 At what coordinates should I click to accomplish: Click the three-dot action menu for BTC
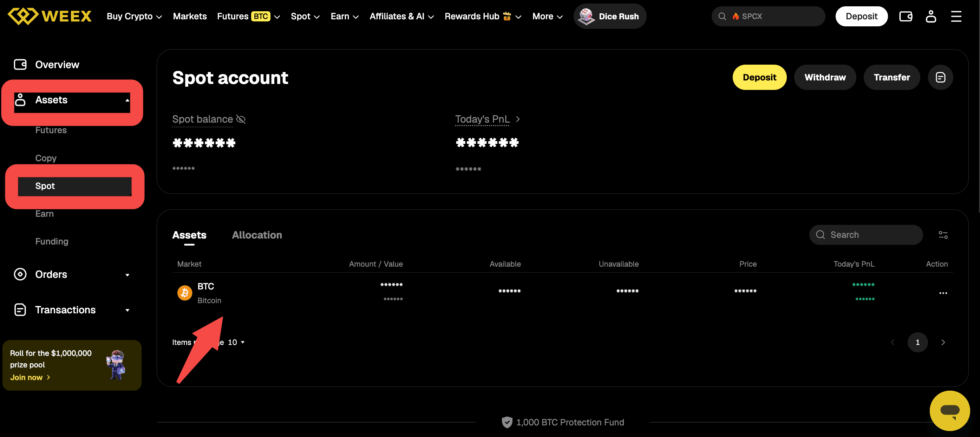coord(943,293)
